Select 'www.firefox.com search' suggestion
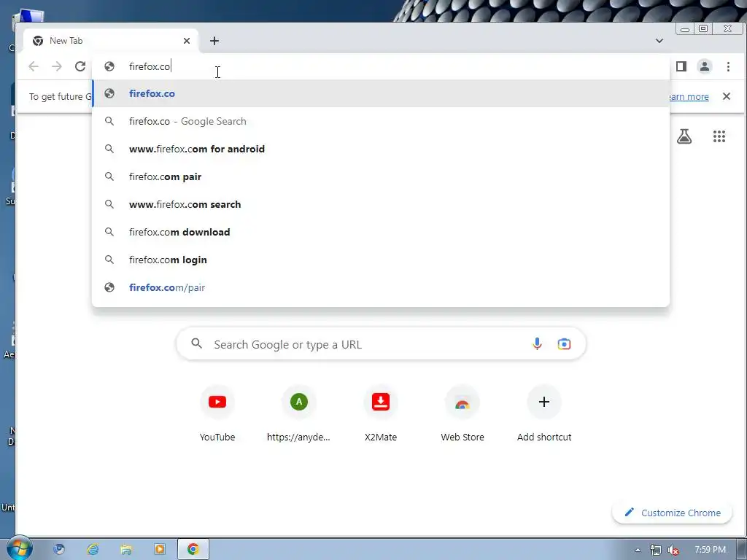Screen dimensions: 747x560 pos(381,204)
